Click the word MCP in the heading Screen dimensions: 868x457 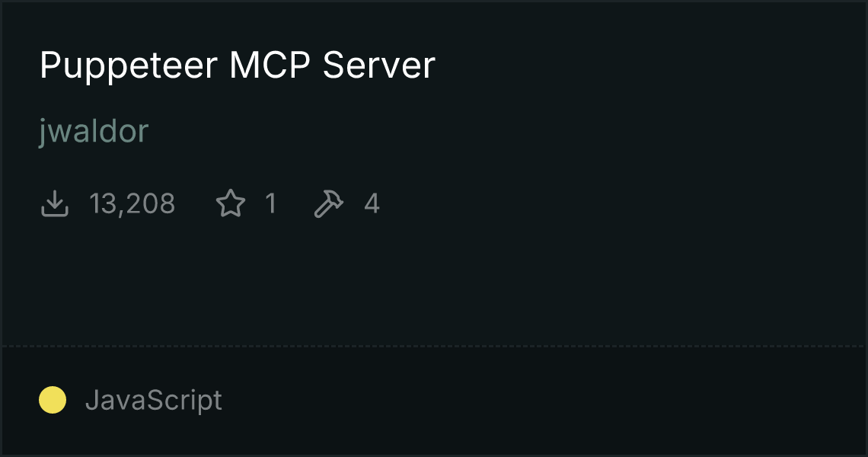(x=270, y=65)
